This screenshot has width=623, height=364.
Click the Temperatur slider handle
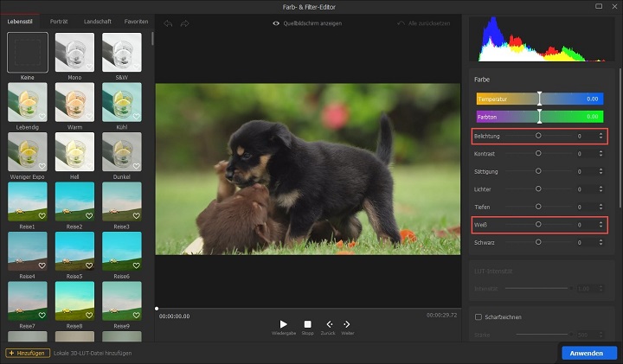click(x=539, y=99)
